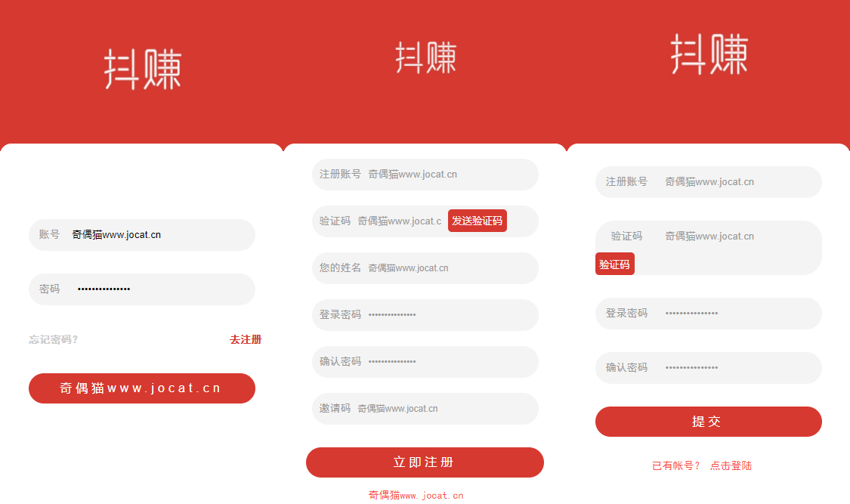Click the small red 验证码 button
This screenshot has width=850, height=504.
click(x=615, y=264)
